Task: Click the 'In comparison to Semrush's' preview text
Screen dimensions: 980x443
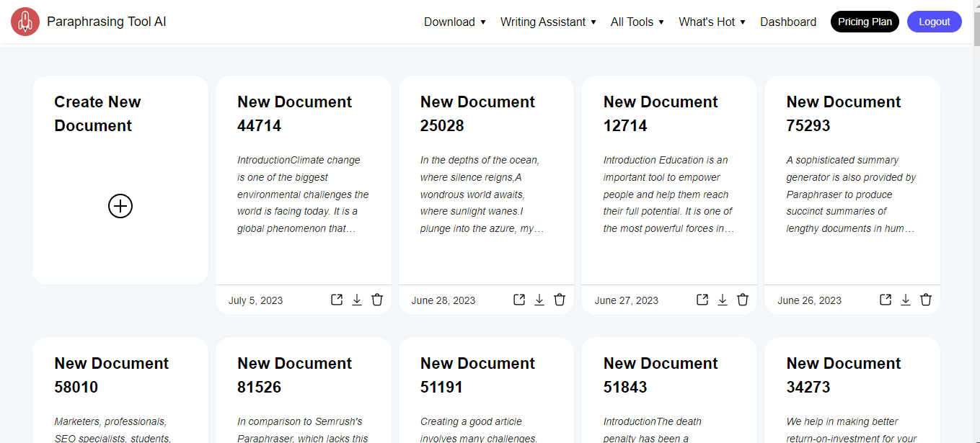Action: click(303, 429)
